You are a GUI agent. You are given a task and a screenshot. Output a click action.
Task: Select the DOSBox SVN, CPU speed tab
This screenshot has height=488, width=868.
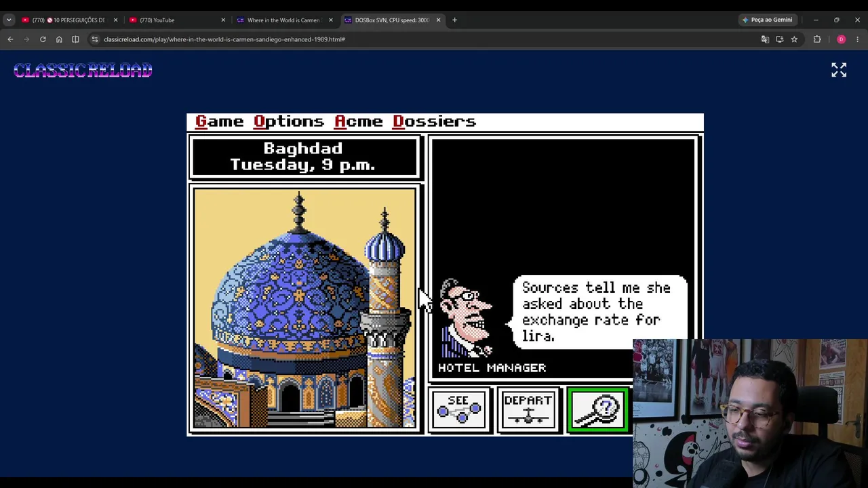(x=392, y=20)
